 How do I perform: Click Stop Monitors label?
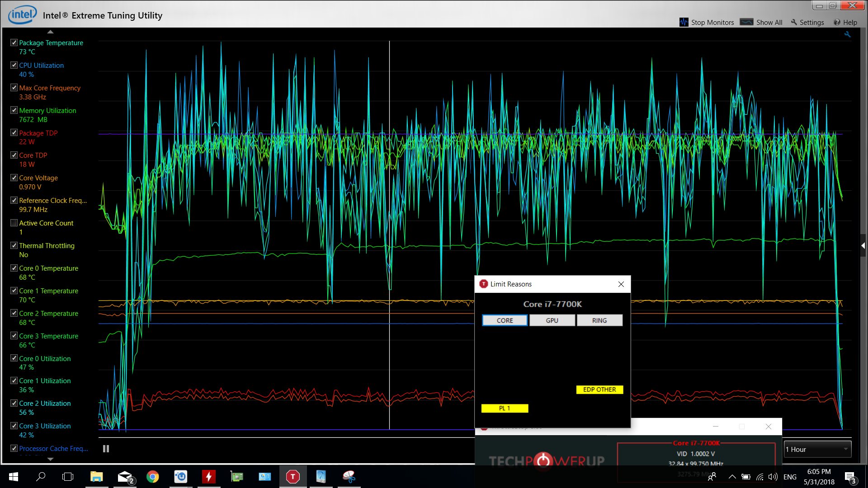[x=712, y=22]
